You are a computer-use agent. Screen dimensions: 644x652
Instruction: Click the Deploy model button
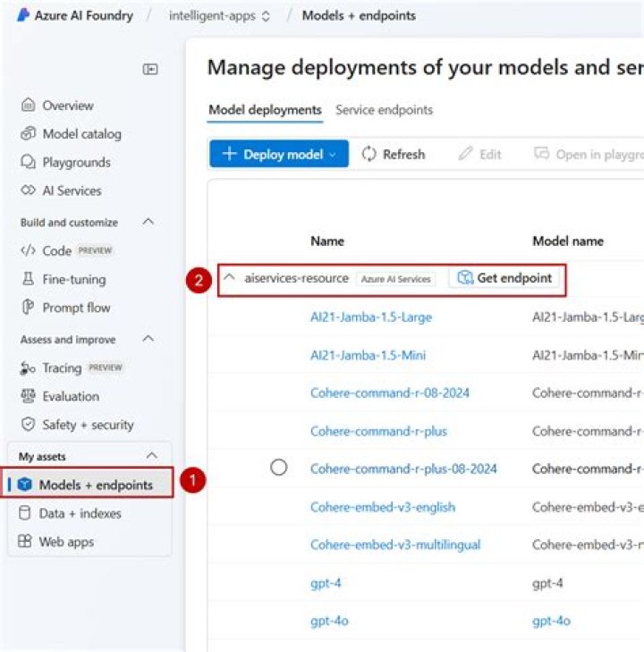(279, 154)
